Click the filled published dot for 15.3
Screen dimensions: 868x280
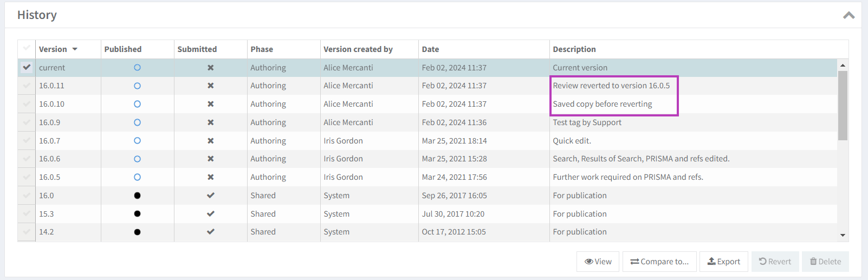point(137,214)
